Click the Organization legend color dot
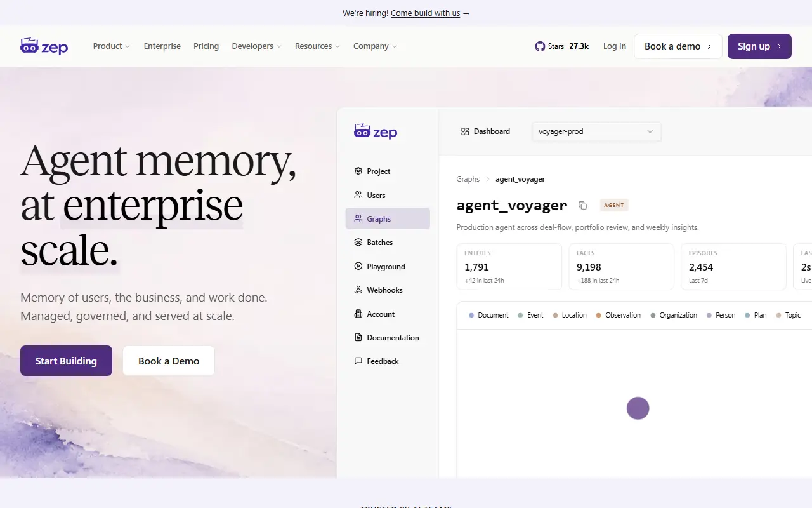The width and height of the screenshot is (812, 508). click(653, 315)
